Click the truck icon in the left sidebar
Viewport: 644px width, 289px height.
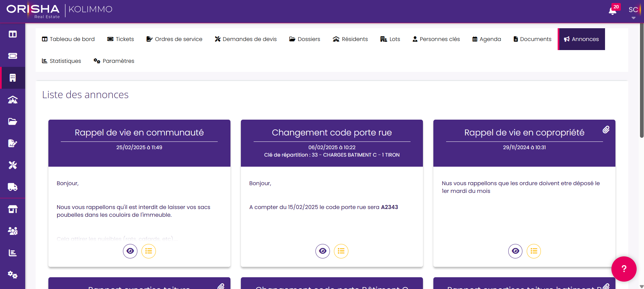[x=13, y=187]
